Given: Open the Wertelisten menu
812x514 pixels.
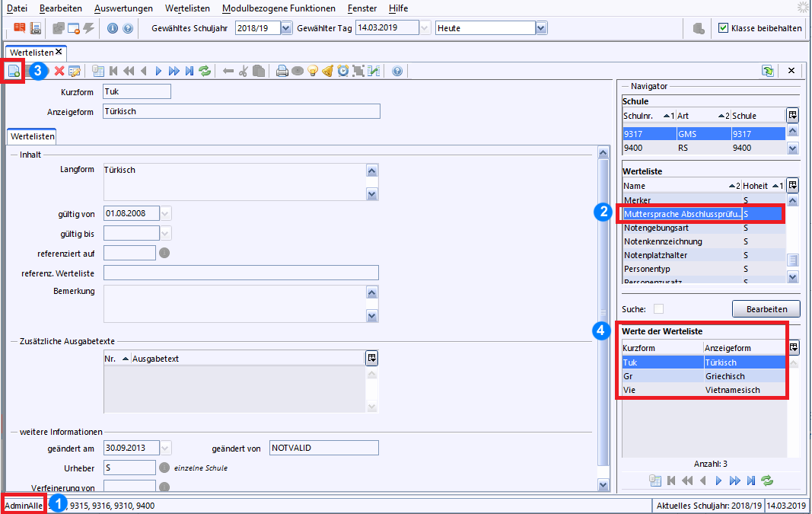Looking at the screenshot, I should pos(187,8).
